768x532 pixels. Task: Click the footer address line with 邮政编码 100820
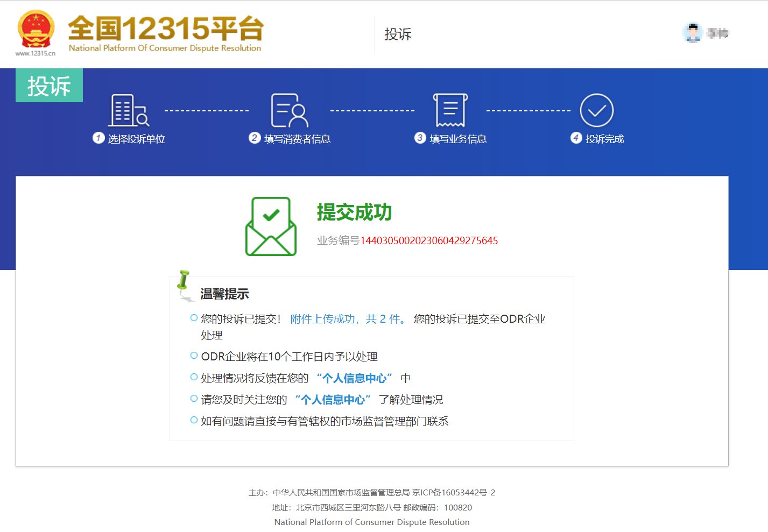372,507
